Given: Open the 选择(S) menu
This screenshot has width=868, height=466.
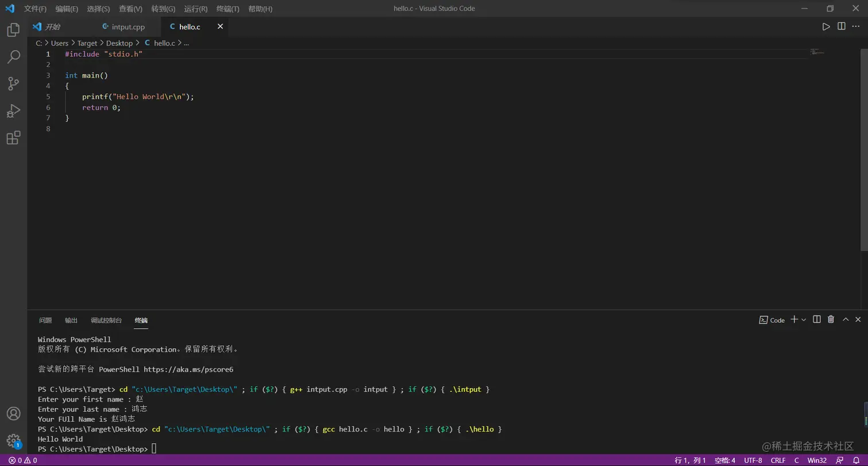Looking at the screenshot, I should [x=98, y=9].
